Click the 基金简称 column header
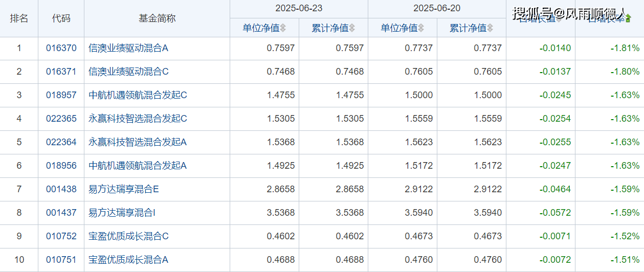 (157, 18)
